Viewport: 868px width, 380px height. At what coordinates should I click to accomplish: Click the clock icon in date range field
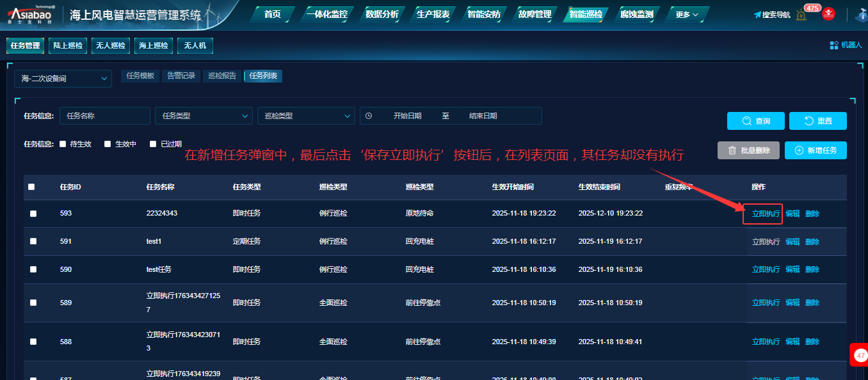(x=369, y=116)
